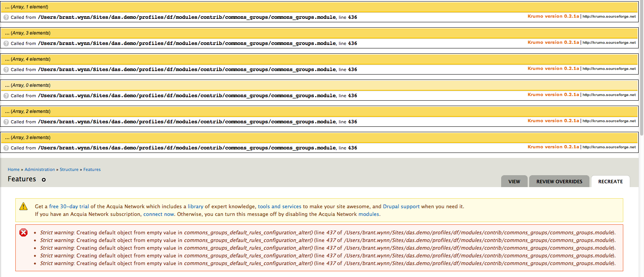Switch to the View tab
This screenshot has height=277, width=644.
point(514,181)
